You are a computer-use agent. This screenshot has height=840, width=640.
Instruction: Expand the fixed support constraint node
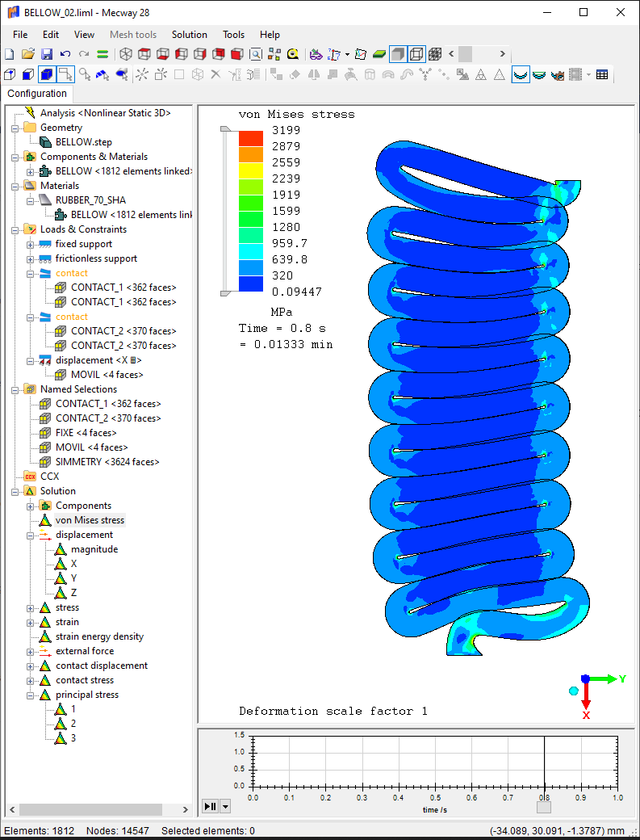tap(31, 244)
